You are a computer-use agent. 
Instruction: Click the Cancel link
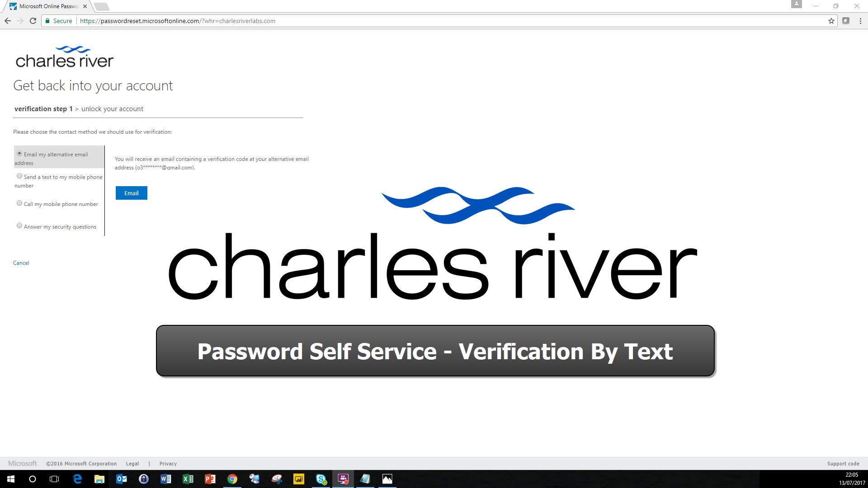pos(21,262)
